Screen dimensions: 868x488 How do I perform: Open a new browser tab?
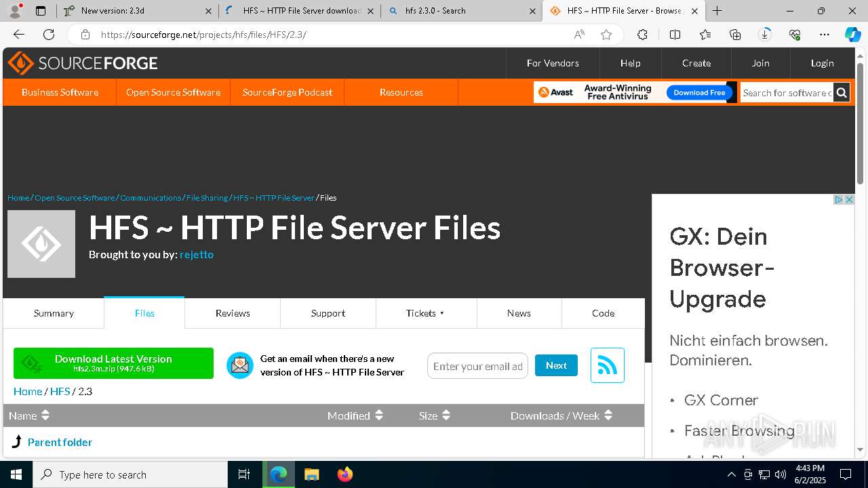click(x=717, y=11)
